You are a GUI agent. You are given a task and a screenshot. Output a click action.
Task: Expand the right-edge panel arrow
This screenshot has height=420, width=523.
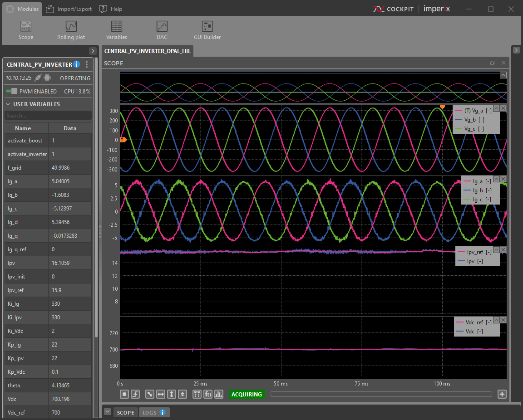click(516, 50)
